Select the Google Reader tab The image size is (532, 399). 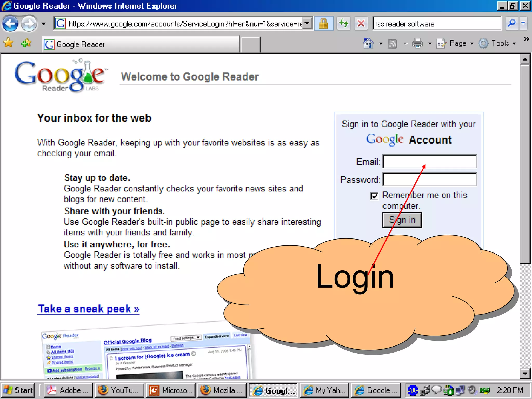point(141,44)
